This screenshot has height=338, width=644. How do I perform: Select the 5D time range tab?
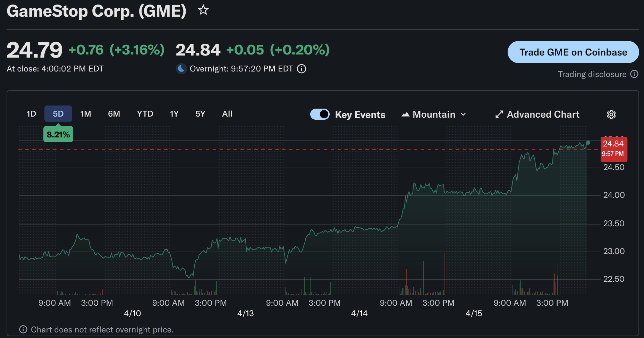[58, 114]
